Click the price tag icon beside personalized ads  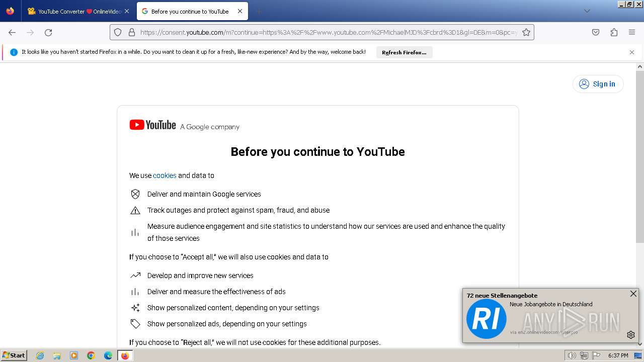point(135,324)
